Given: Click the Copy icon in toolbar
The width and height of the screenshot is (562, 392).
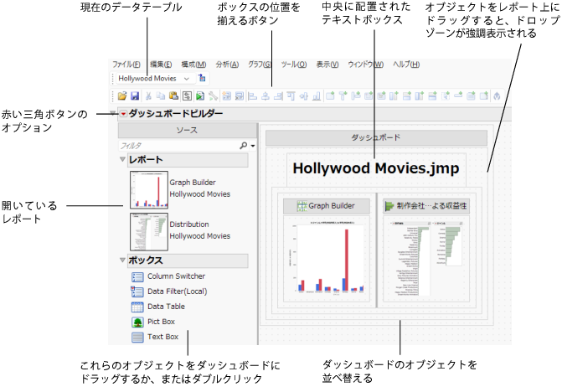Looking at the screenshot, I should coord(161,95).
